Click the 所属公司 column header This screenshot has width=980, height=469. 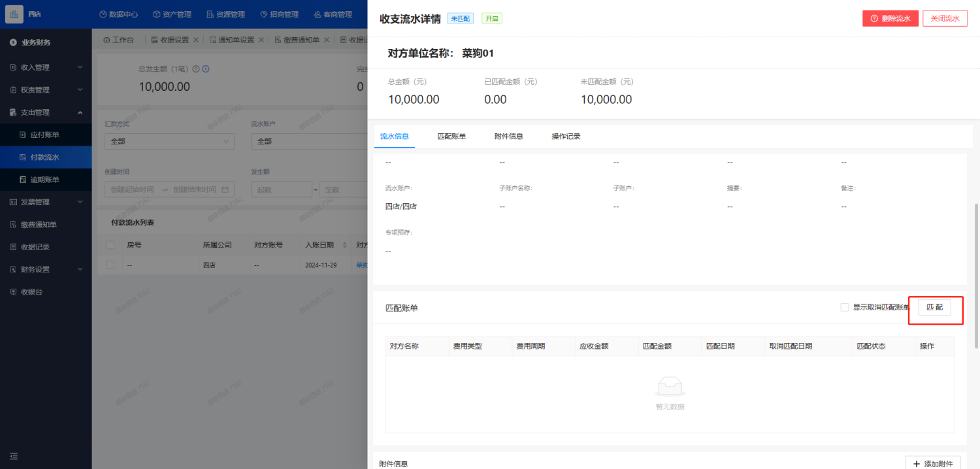[218, 245]
